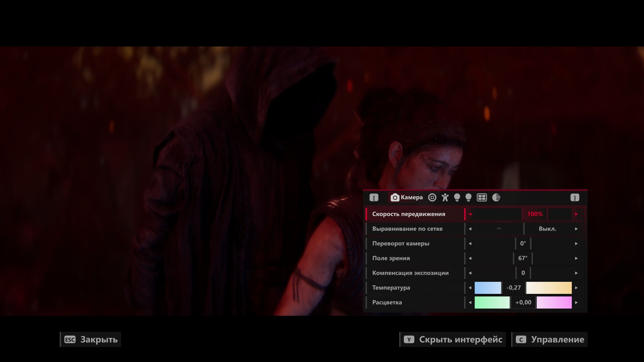Click the green side of Расцветка slider
This screenshot has width=644, height=362.
point(492,302)
